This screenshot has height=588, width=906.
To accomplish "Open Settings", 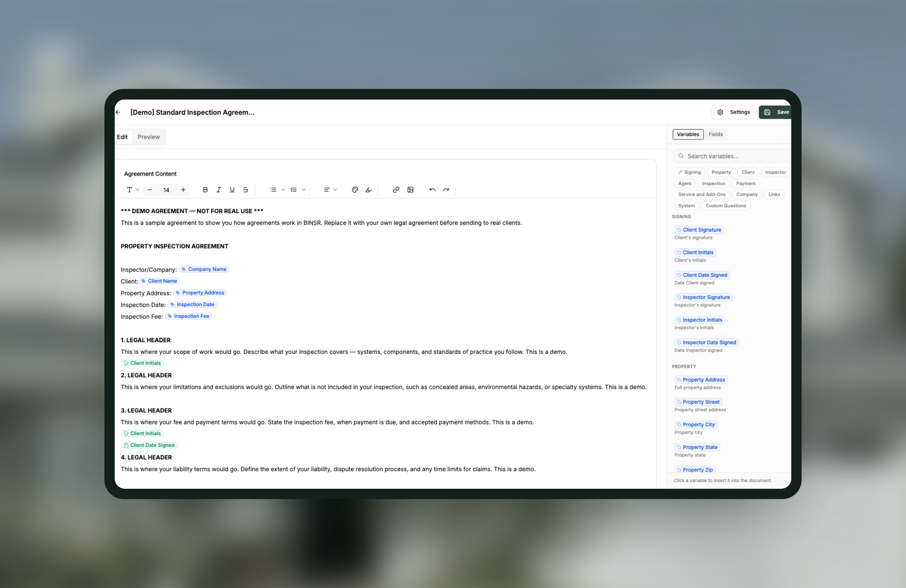I will click(x=733, y=112).
